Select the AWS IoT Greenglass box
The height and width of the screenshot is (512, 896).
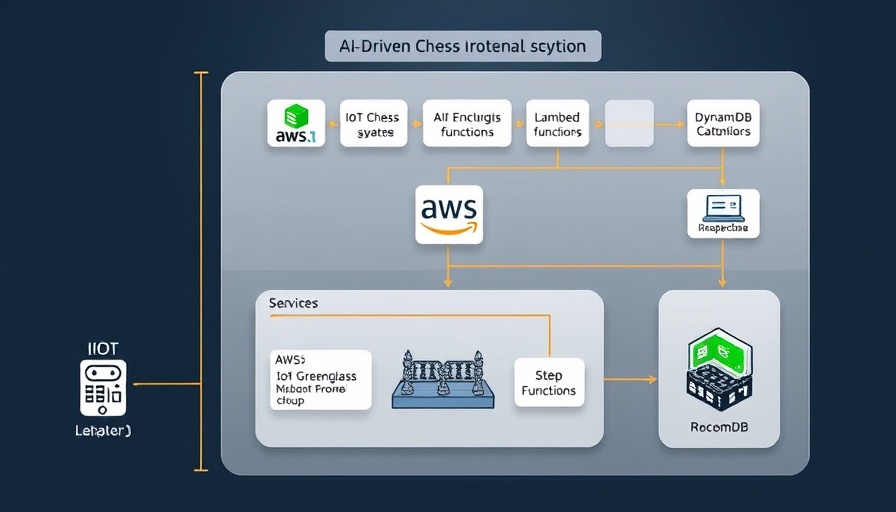coord(321,380)
